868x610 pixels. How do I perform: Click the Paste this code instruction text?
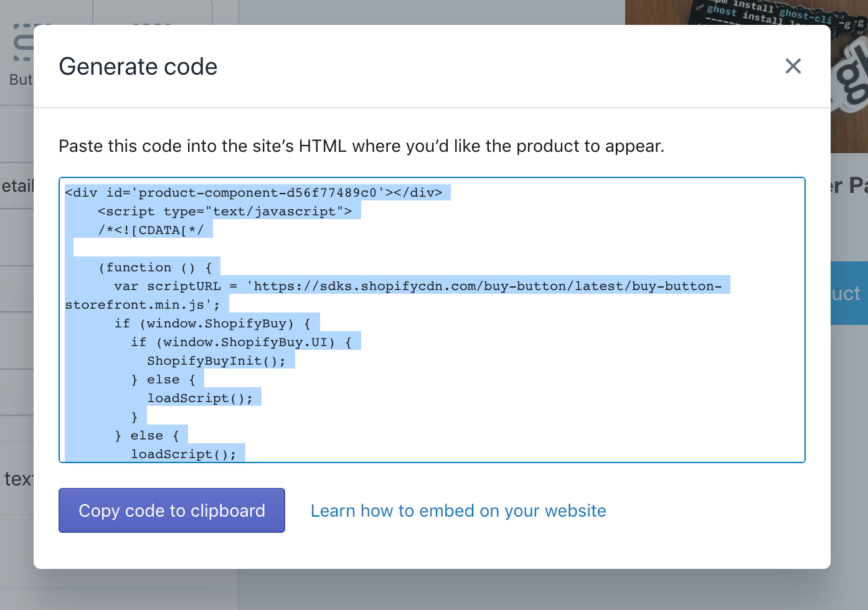tap(361, 146)
